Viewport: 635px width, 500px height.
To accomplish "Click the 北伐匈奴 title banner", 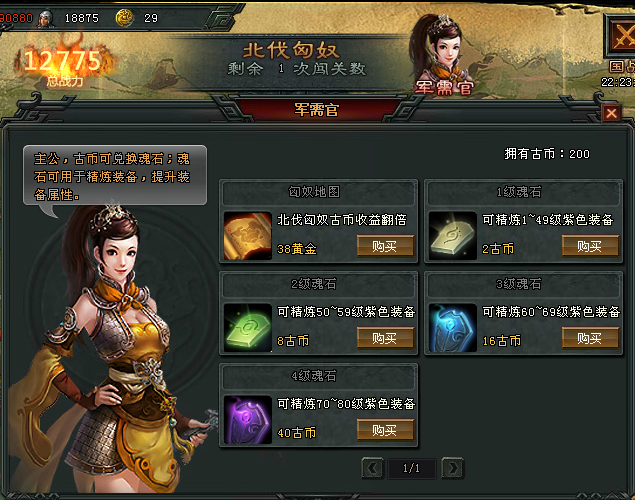I will (291, 51).
